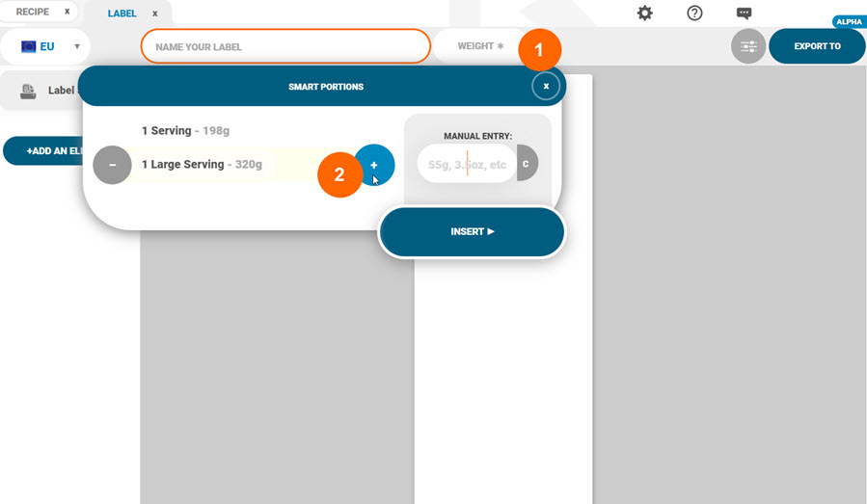
Task: Click the INSERT button
Action: pyautogui.click(x=472, y=232)
